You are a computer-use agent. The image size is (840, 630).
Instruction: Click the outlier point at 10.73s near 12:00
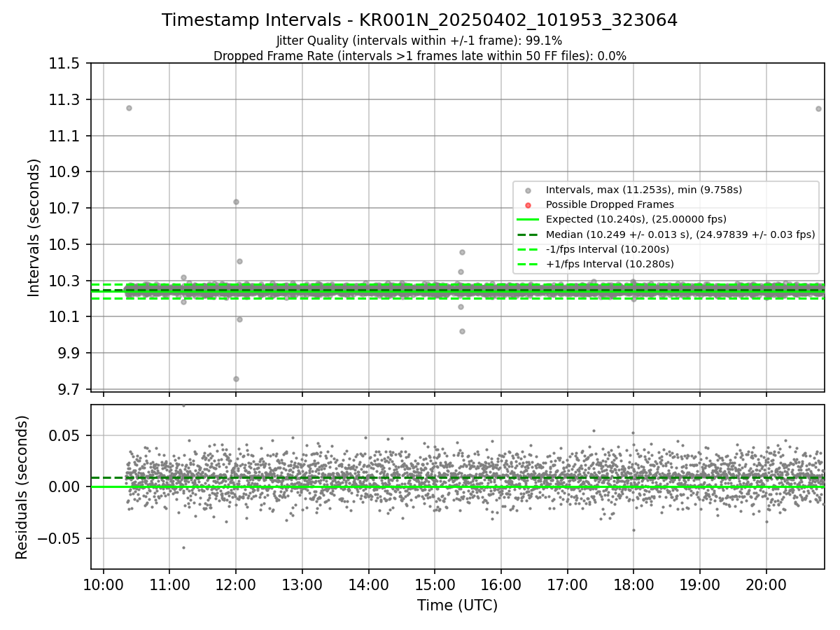point(236,202)
